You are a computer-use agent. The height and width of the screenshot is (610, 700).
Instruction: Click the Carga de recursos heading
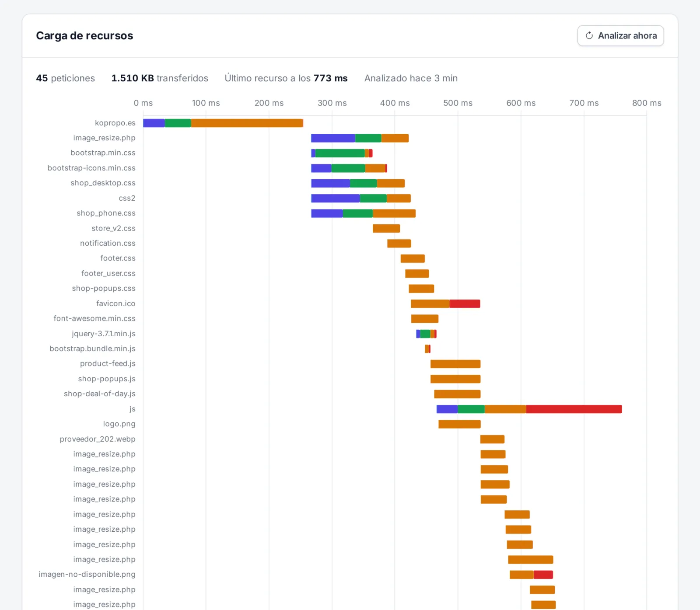84,36
